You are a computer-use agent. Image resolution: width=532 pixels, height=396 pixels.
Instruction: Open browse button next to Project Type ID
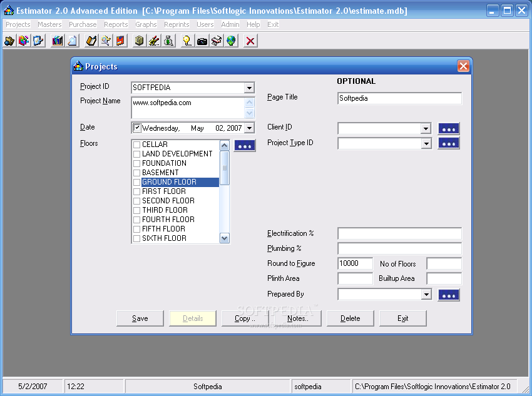(x=449, y=143)
